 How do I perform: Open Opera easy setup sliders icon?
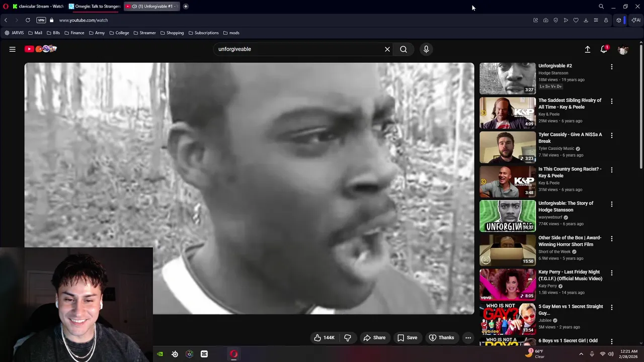click(596, 20)
